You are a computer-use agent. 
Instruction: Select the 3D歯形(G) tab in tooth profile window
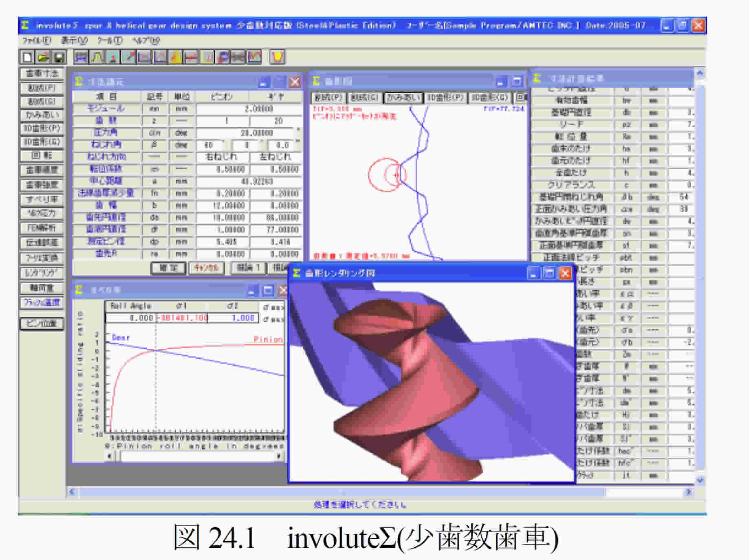[490, 98]
